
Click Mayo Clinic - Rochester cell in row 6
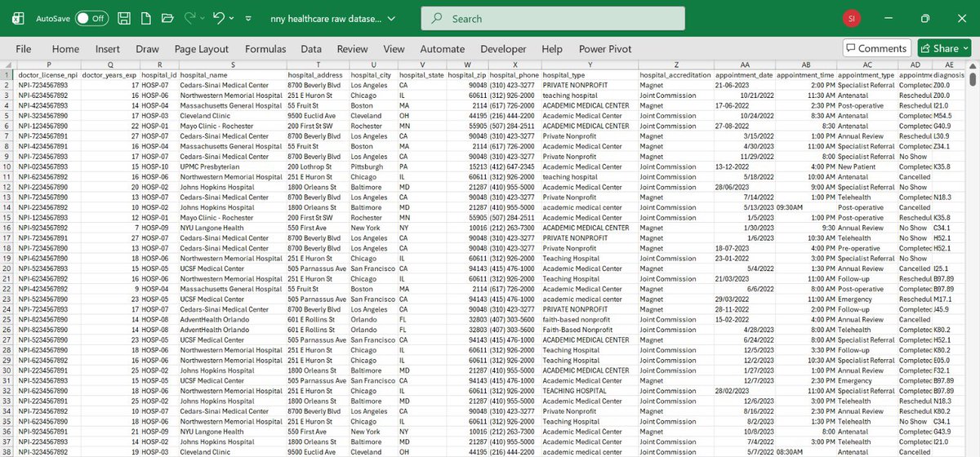[x=233, y=126]
